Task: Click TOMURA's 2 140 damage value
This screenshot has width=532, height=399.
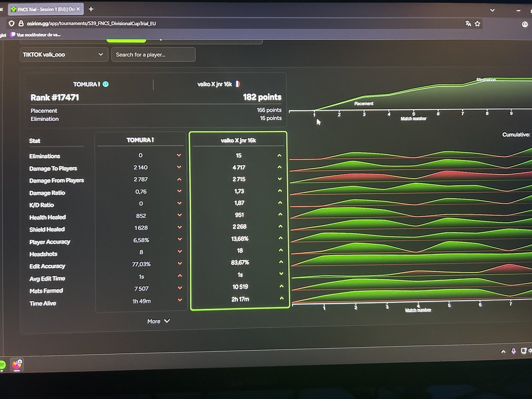Action: [140, 167]
